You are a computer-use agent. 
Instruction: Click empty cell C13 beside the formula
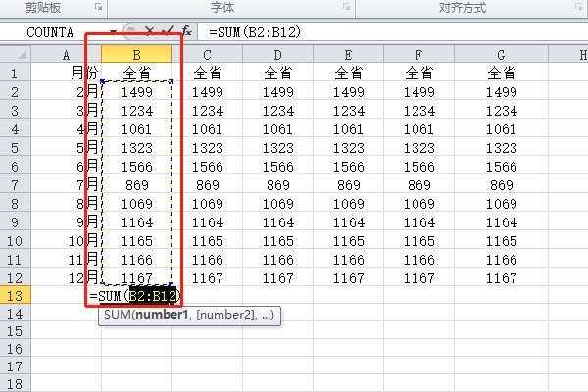pos(212,296)
